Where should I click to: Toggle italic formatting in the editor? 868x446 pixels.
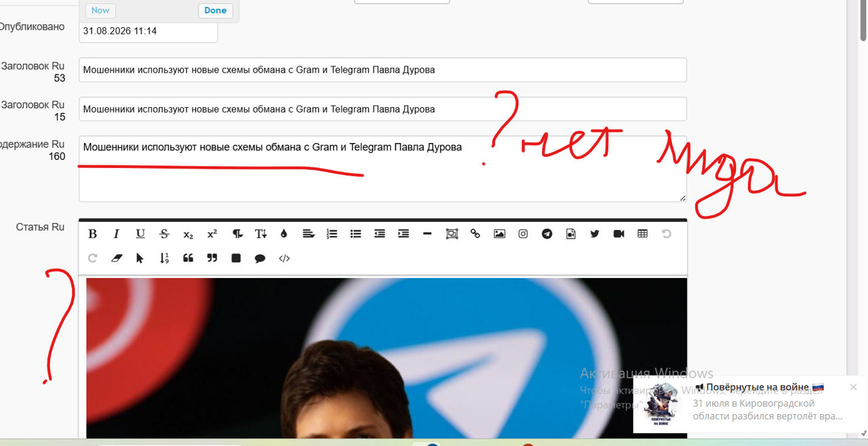click(x=116, y=234)
